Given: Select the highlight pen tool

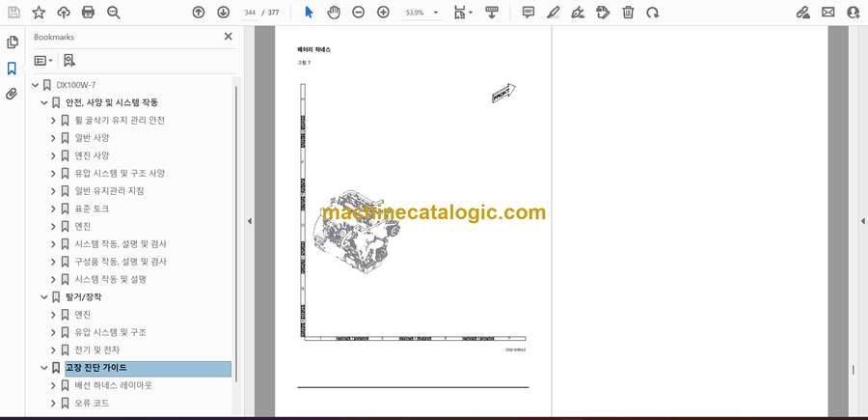Looking at the screenshot, I should [553, 13].
